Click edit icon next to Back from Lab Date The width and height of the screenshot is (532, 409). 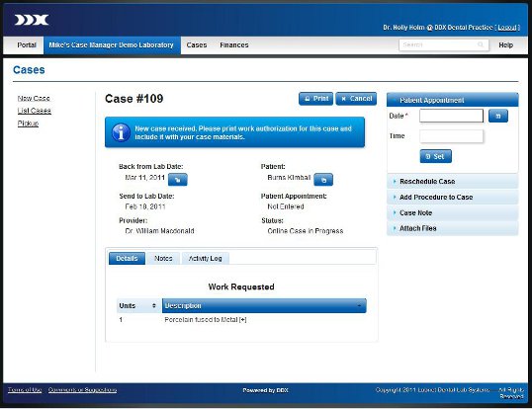coord(178,180)
